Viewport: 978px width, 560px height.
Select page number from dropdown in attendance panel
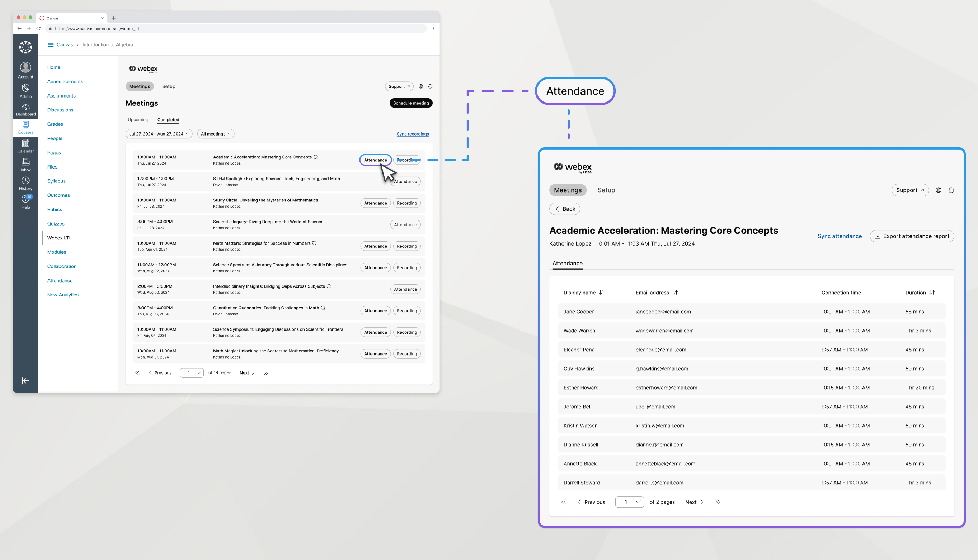(629, 502)
